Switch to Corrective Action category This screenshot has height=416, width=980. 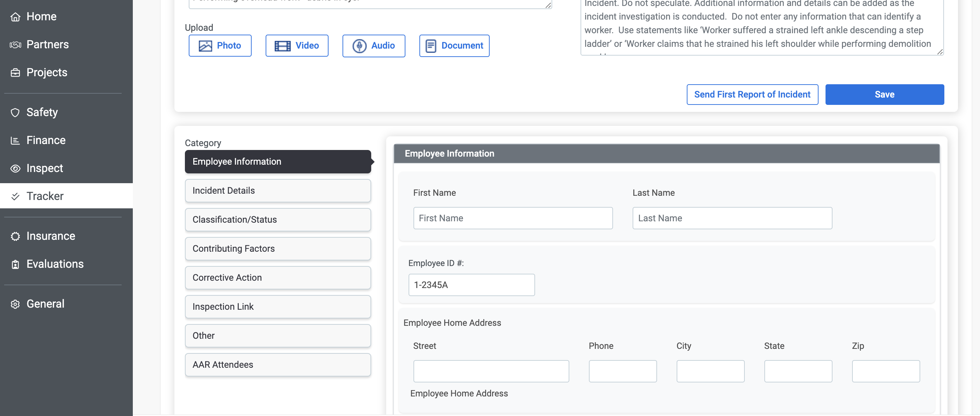[x=278, y=278]
